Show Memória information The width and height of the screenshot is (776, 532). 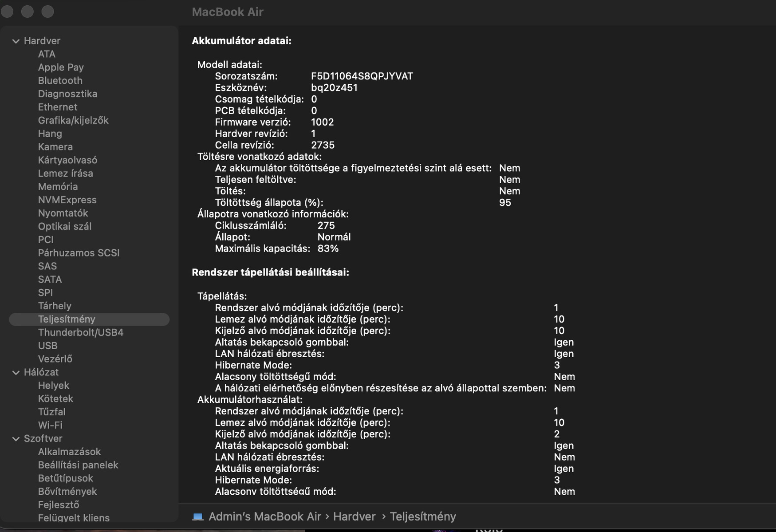[x=58, y=187]
